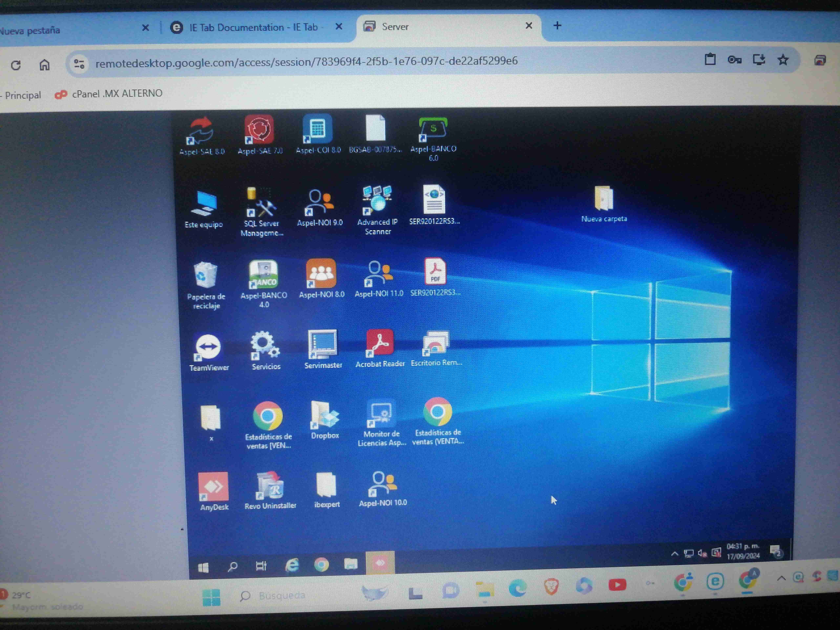Open the cPanel .MX ALTERNO bookmark
The width and height of the screenshot is (840, 630).
pyautogui.click(x=109, y=94)
